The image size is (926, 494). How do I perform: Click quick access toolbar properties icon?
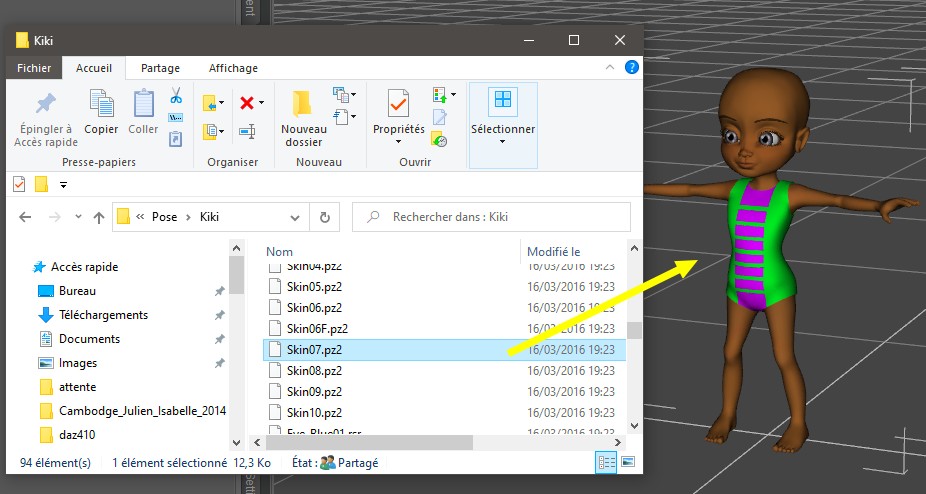coord(19,184)
